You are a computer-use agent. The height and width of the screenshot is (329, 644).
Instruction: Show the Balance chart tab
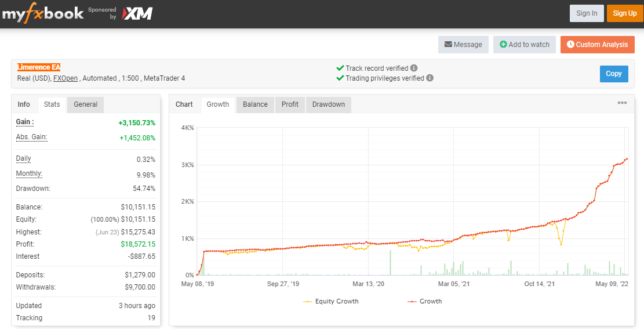pyautogui.click(x=255, y=104)
